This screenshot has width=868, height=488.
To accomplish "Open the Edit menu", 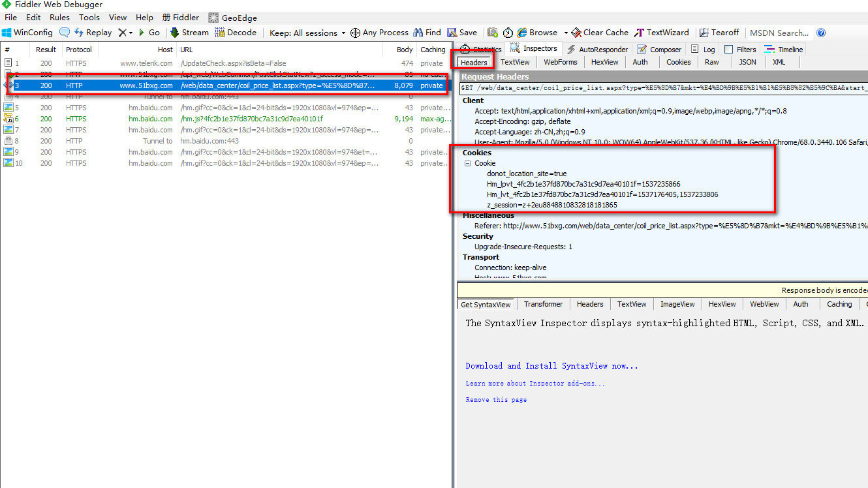I will [33, 18].
